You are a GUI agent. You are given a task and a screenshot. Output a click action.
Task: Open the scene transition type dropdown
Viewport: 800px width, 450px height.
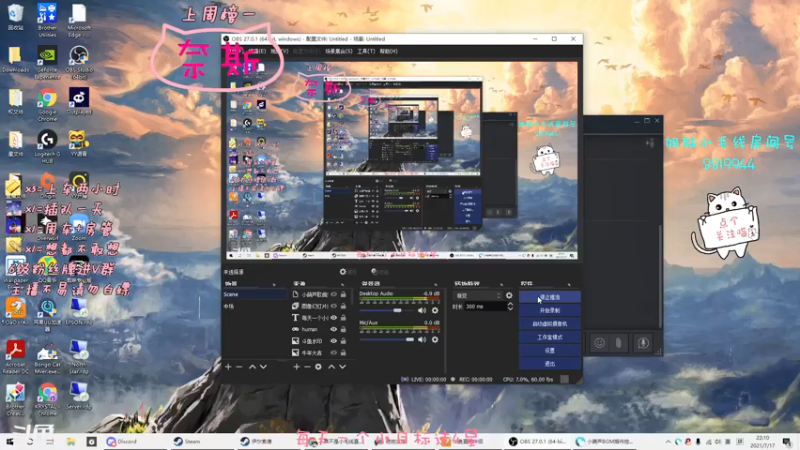coord(479,295)
